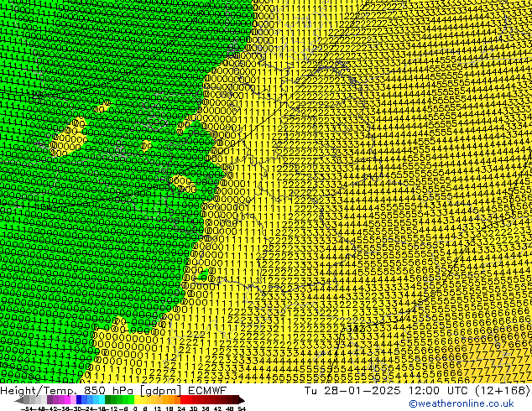Screen dimensions: 532x411
Task: Select the dark blue swatch in the legend
Action: point(79,399)
